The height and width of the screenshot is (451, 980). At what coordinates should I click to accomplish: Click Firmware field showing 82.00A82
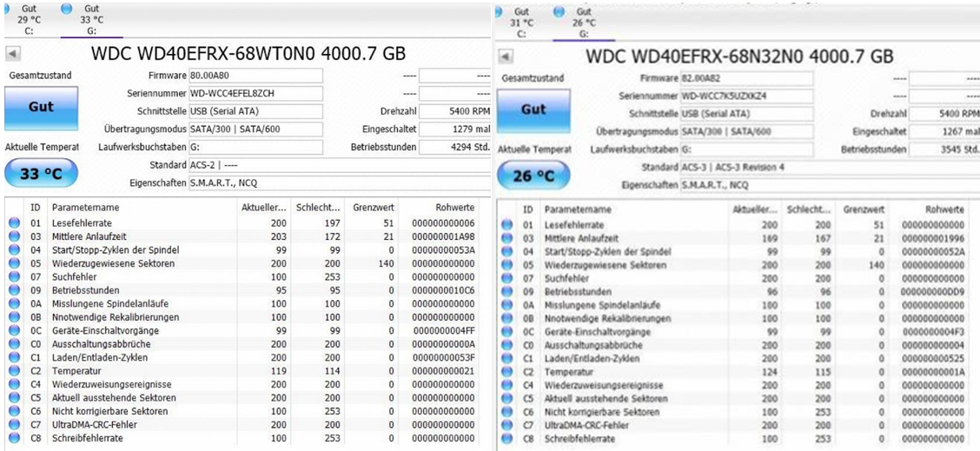747,79
